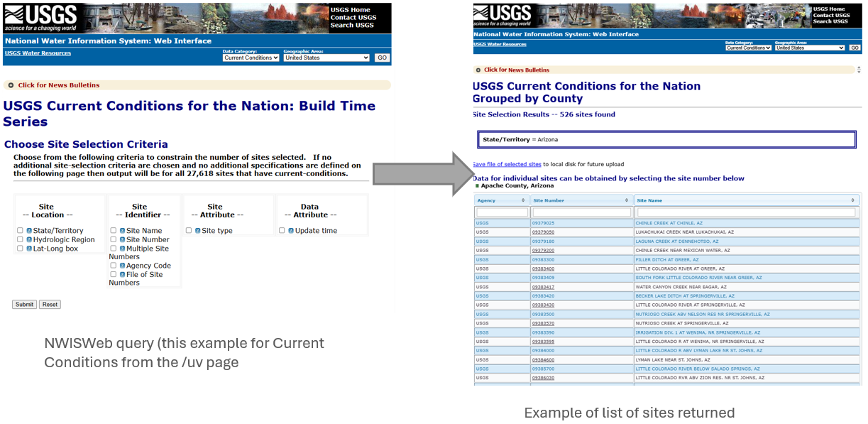Click the Reset button

(50, 305)
